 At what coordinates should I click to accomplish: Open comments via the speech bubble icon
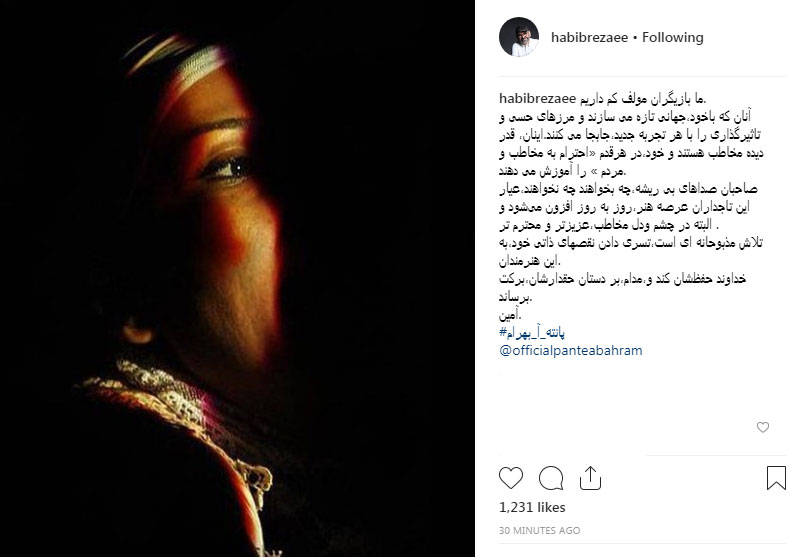tap(551, 478)
